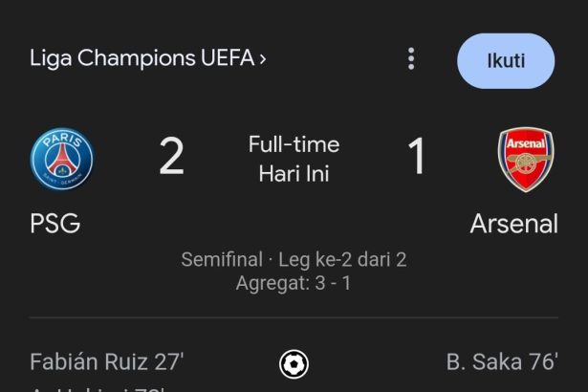Tap the Ikuti follow button
Image resolution: width=588 pixels, height=392 pixels.
click(506, 61)
